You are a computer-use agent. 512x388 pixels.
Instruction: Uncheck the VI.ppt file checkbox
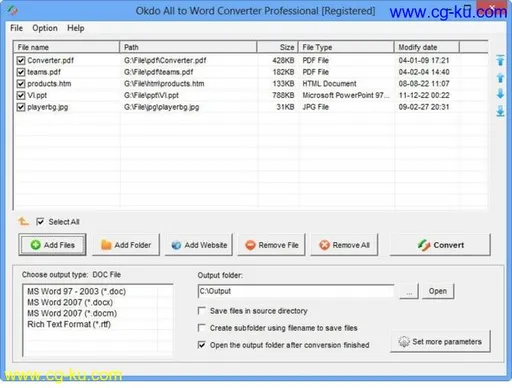(21, 95)
